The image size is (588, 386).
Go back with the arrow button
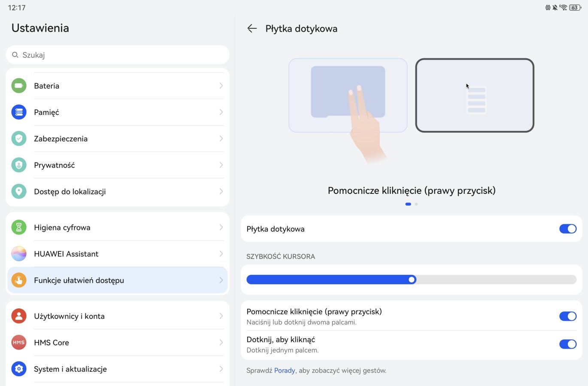click(252, 29)
